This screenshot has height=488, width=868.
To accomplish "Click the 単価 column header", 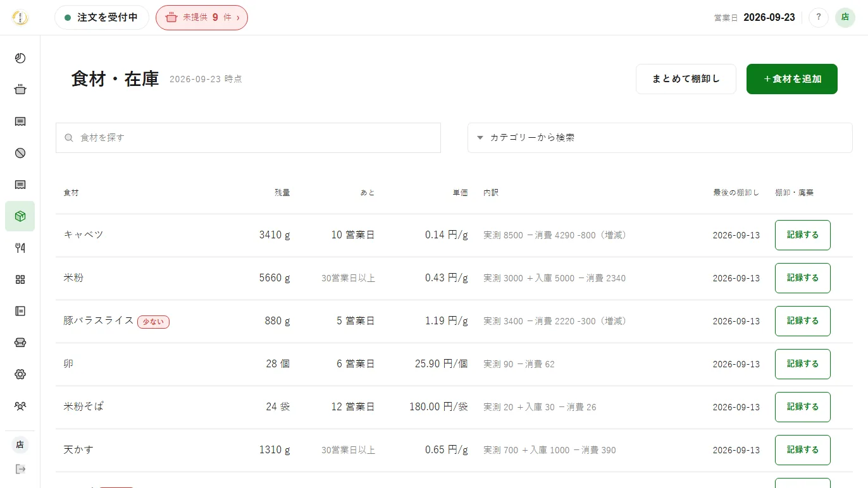I will tap(460, 193).
